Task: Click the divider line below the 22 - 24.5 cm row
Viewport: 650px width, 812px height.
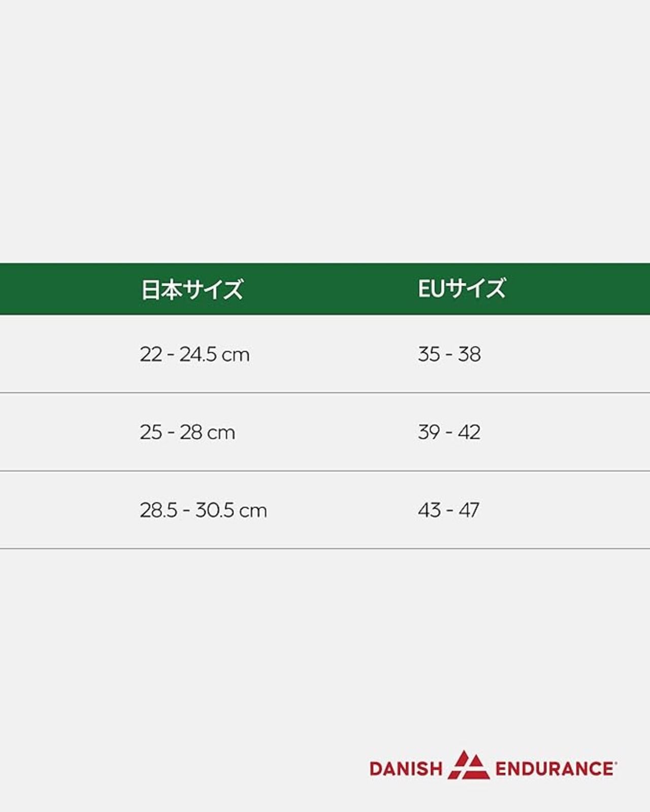Action: click(325, 393)
